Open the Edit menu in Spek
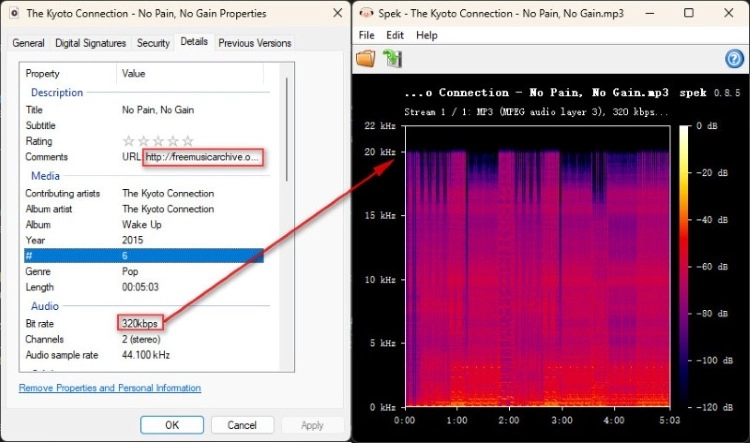Viewport: 750px width, 443px height. pos(395,35)
